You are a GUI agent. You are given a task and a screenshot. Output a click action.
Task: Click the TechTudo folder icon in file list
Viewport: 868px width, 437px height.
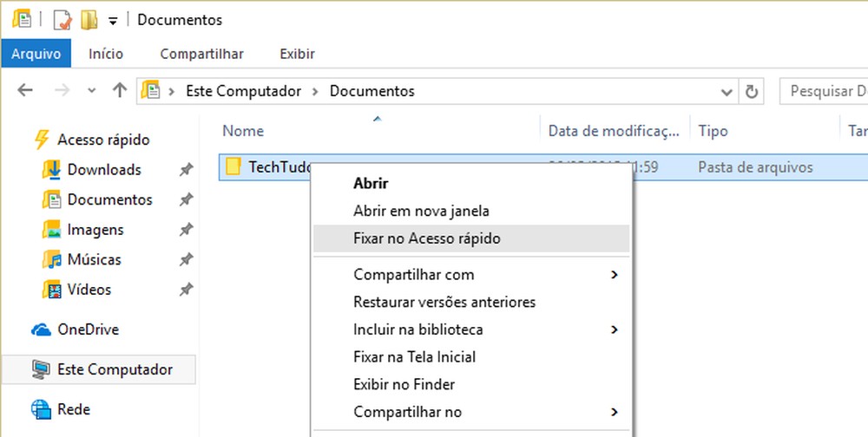pos(233,166)
